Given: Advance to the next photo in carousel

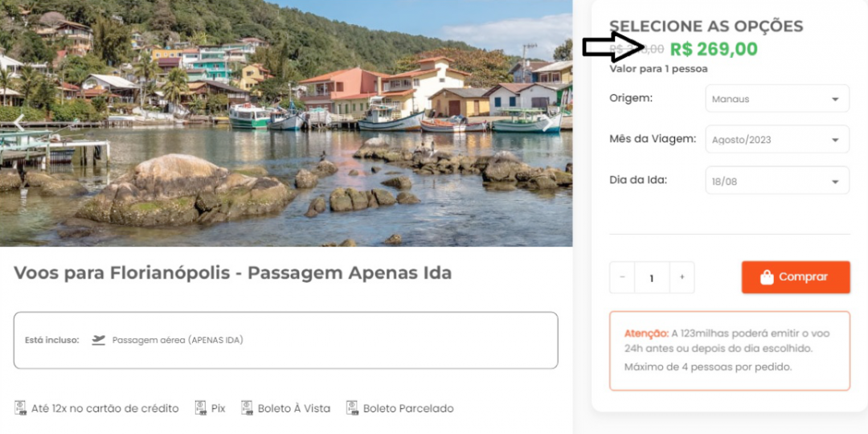Looking at the screenshot, I should coord(548,123).
